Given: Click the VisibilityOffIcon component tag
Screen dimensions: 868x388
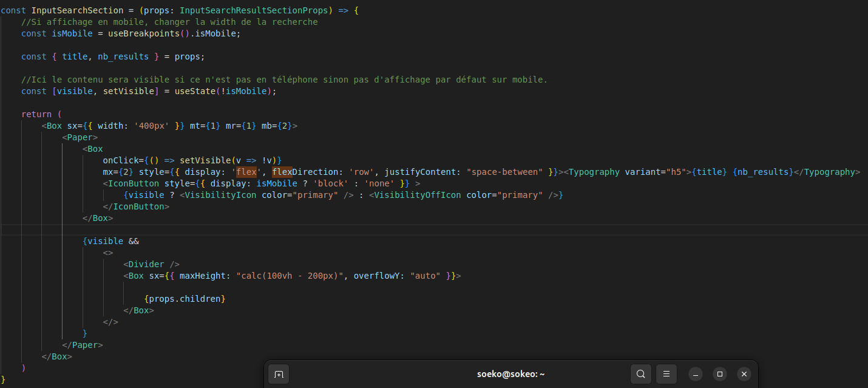Looking at the screenshot, I should click(x=417, y=195).
